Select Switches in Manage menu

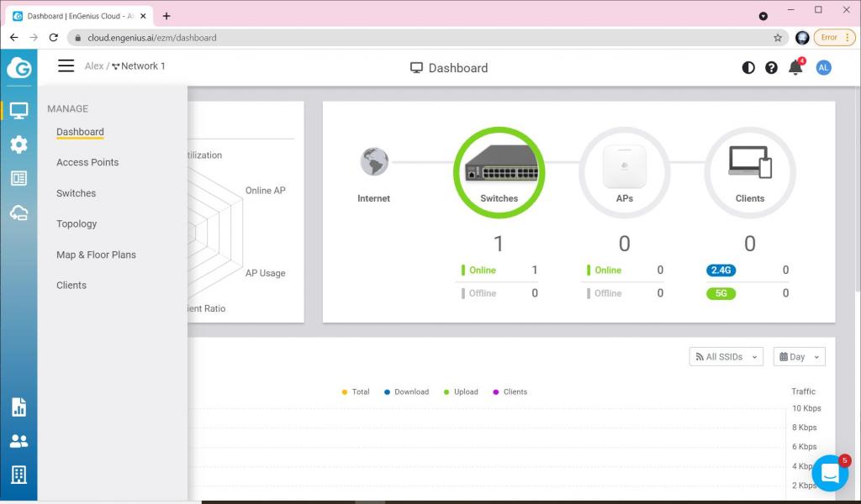76,193
